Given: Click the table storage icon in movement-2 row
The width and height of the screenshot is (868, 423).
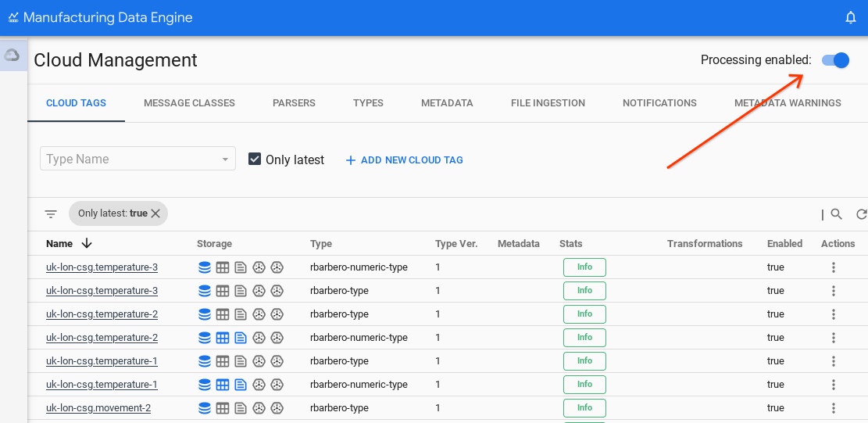Looking at the screenshot, I should pos(223,408).
